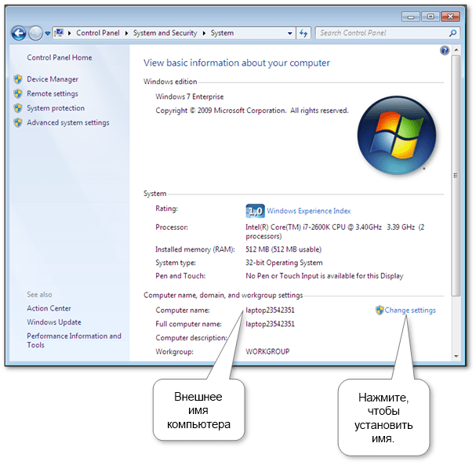Screen dimensions: 476x465
Task: Open System protection
Action: click(56, 108)
